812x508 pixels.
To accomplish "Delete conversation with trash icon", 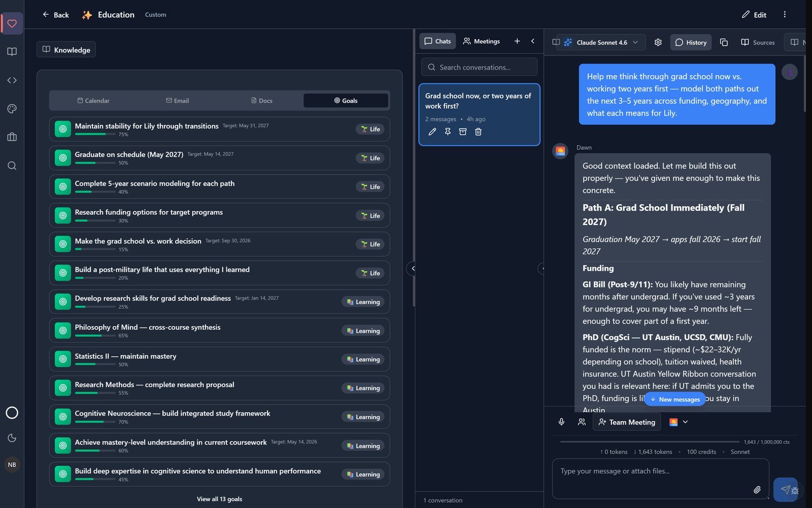I will click(478, 132).
